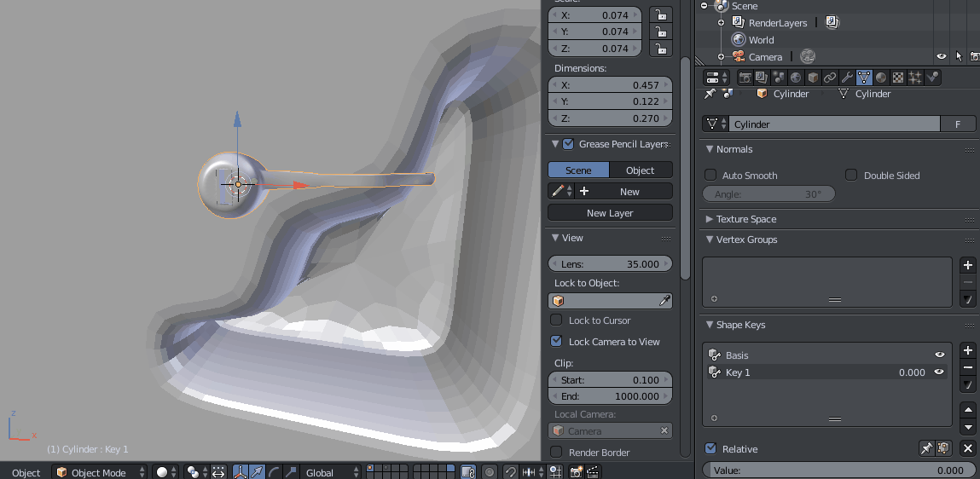Toggle Grease Pencil Layers checkbox
Viewport: 980px width, 479px height.
point(568,144)
